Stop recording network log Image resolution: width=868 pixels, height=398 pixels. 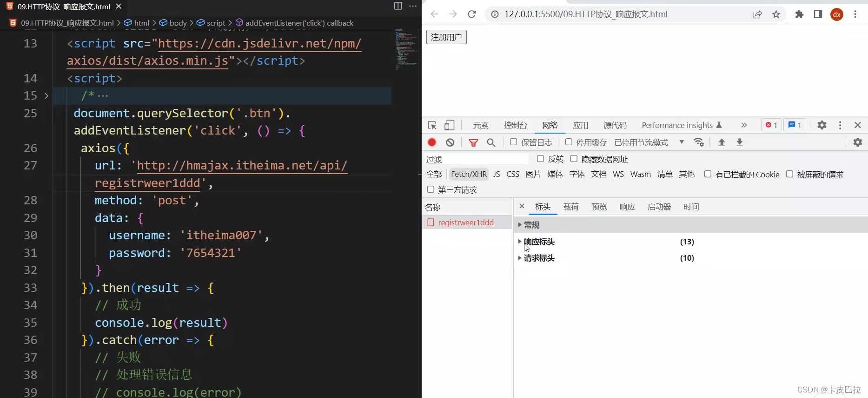(x=432, y=142)
